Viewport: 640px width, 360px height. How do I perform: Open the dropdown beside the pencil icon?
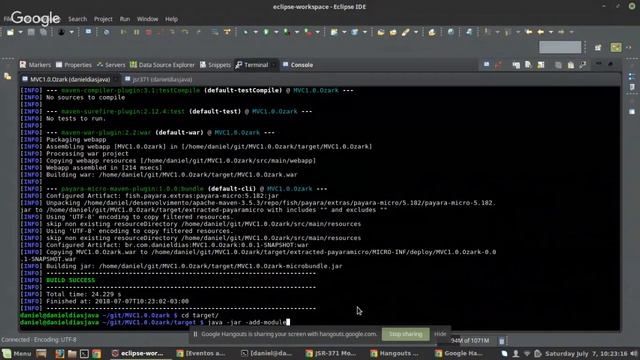pos(416,32)
